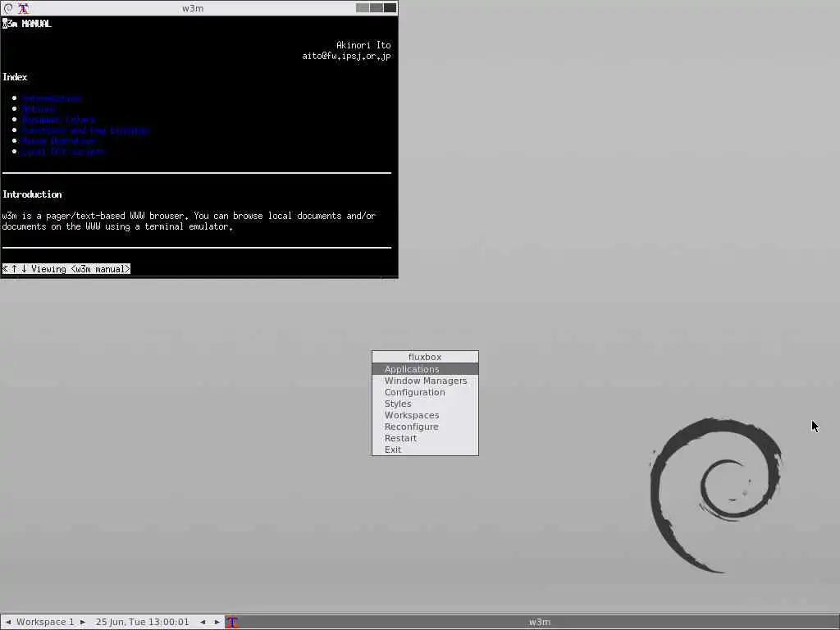The width and height of the screenshot is (840, 630).
Task: Click the status line Viewing <w3m manual>
Action: [x=66, y=269]
